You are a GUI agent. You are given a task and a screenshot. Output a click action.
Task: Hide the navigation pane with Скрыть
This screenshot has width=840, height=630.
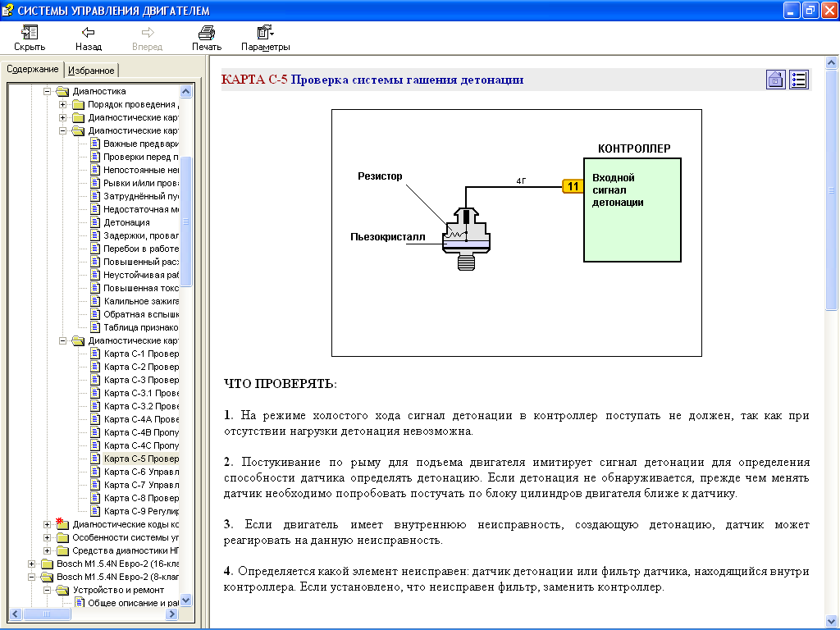[x=30, y=38]
